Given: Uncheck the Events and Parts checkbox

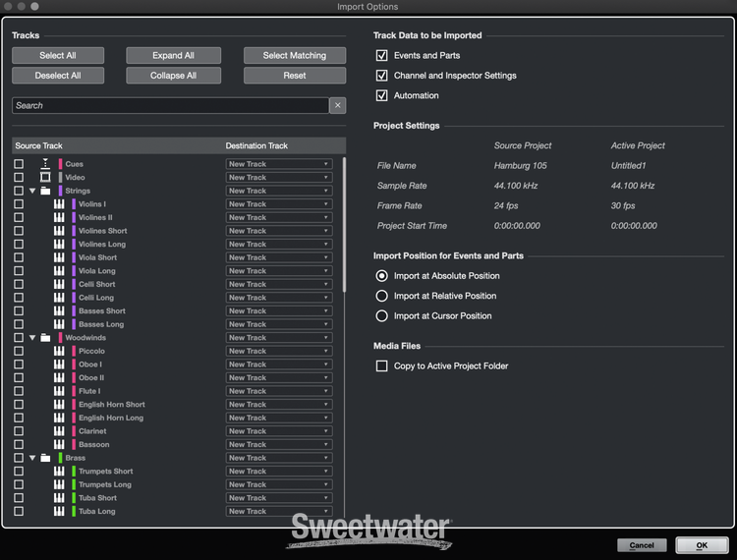Looking at the screenshot, I should click(382, 55).
